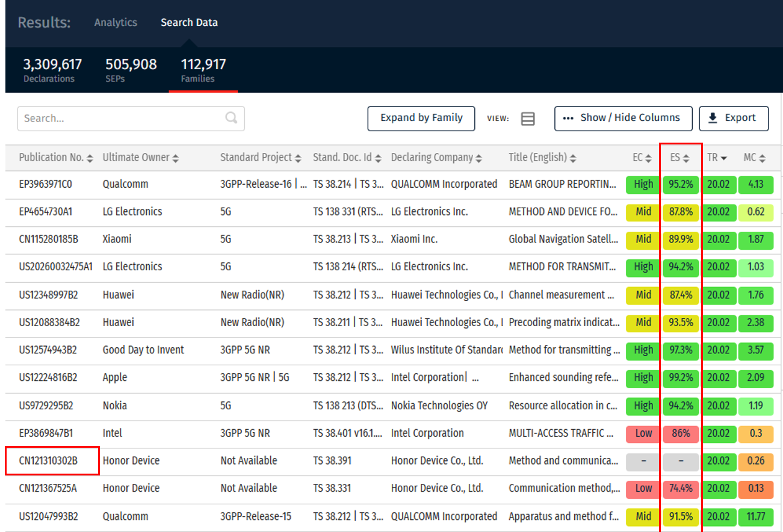The image size is (783, 532).
Task: Click the search magnifier icon
Action: tap(231, 118)
